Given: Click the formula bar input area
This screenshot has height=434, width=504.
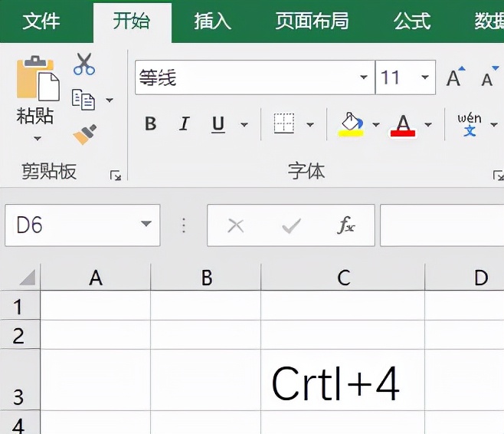Looking at the screenshot, I should pyautogui.click(x=442, y=225).
